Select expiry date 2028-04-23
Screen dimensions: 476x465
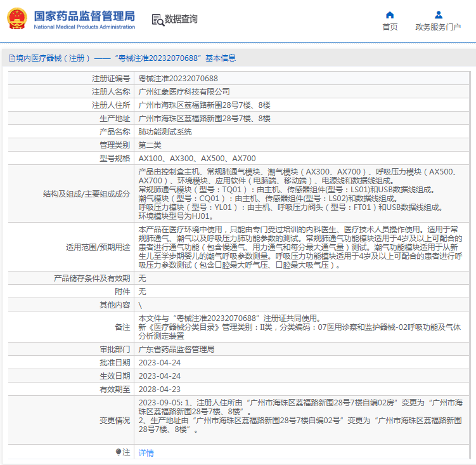(x=159, y=389)
